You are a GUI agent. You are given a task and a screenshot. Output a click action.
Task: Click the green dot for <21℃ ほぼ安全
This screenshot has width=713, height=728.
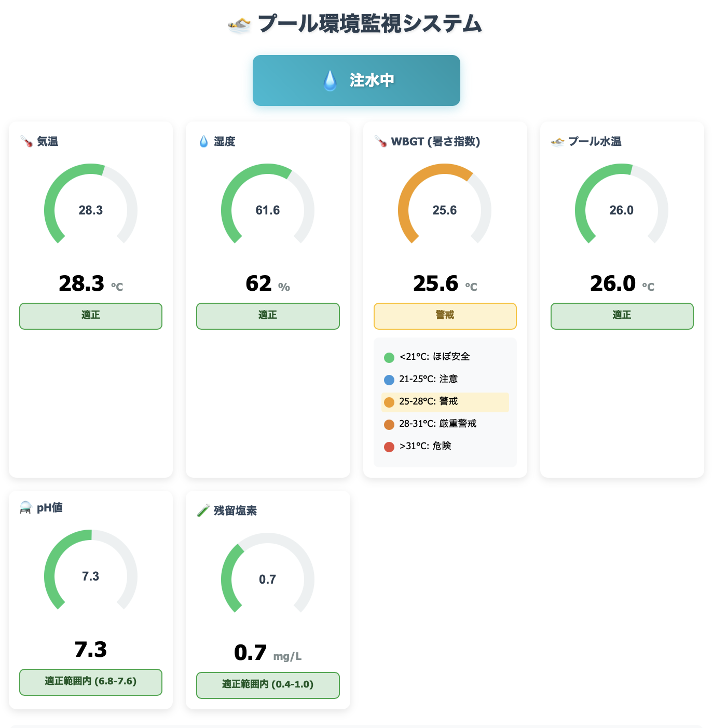(x=389, y=357)
